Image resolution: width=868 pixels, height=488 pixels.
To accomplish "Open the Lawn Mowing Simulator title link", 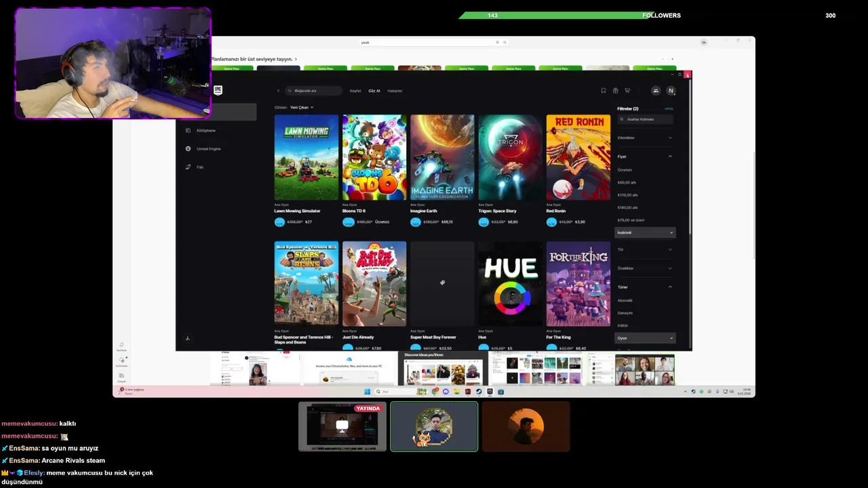I will pyautogui.click(x=297, y=211).
